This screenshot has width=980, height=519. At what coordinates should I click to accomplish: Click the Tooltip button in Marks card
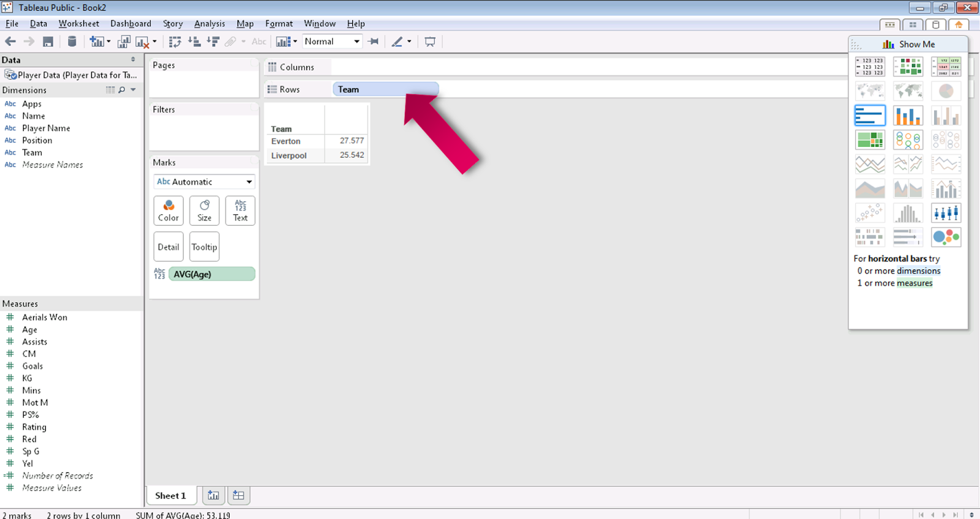(205, 247)
